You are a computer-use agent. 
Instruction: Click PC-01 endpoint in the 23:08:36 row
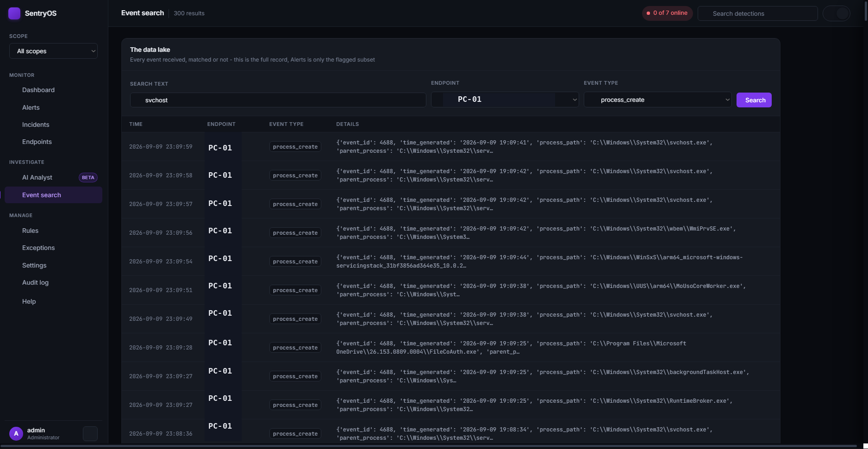pos(220,426)
